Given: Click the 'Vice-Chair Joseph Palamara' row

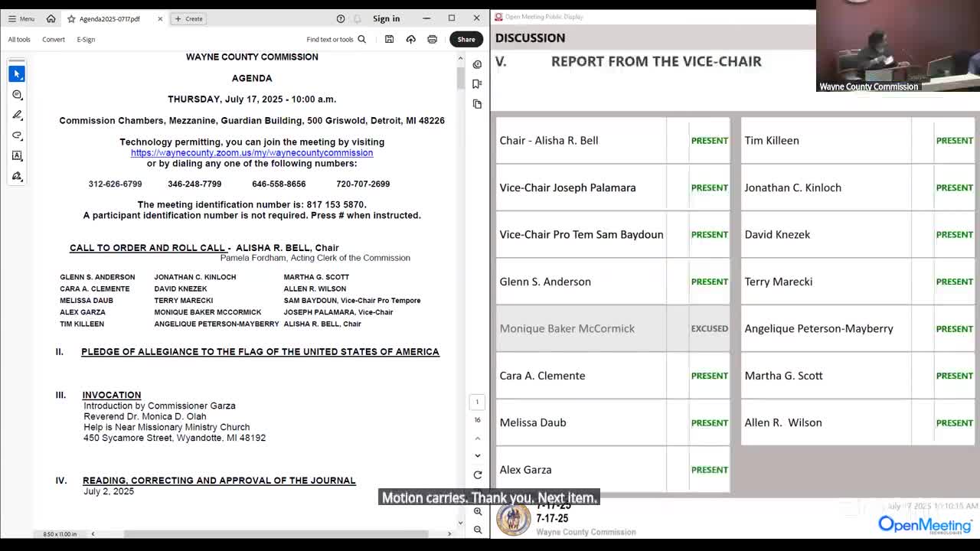Looking at the screenshot, I should point(612,187).
